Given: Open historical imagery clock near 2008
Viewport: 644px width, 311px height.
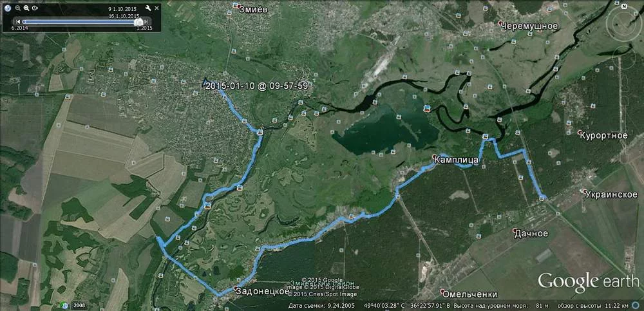Looking at the screenshot, I should (64, 305).
